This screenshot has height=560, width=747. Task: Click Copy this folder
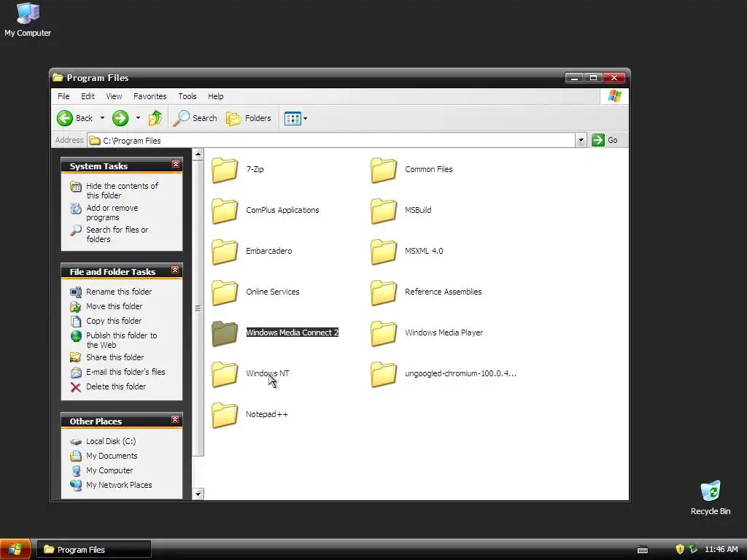coord(106,321)
